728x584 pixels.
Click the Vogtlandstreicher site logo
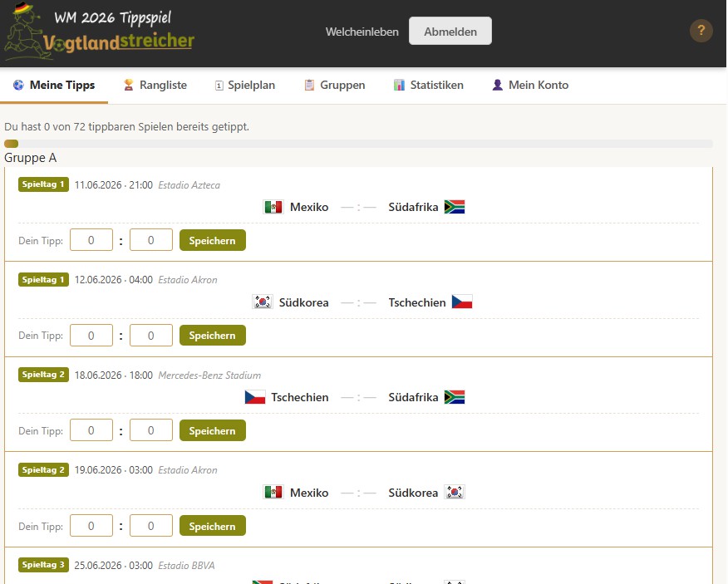pyautogui.click(x=99, y=32)
